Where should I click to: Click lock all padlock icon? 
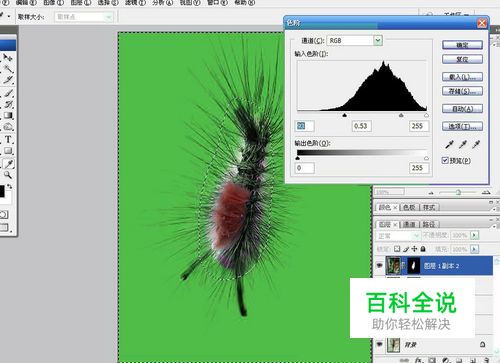click(423, 249)
